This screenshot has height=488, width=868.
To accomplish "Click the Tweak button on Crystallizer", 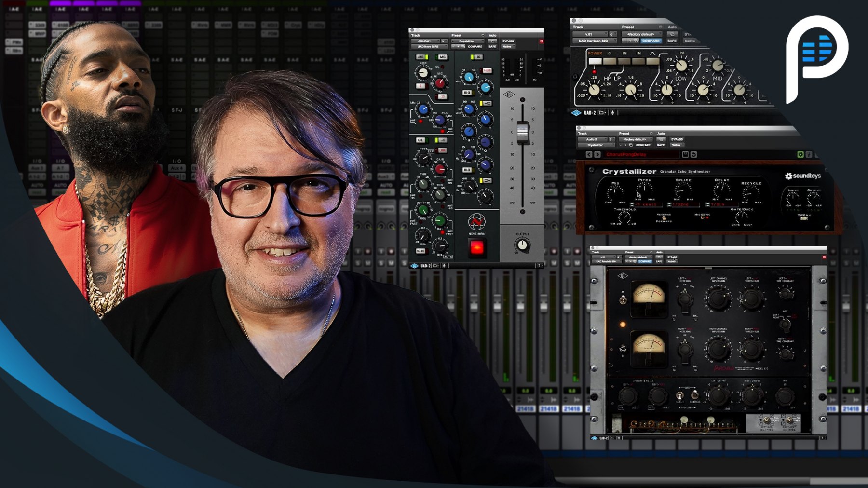I will pyautogui.click(x=804, y=218).
